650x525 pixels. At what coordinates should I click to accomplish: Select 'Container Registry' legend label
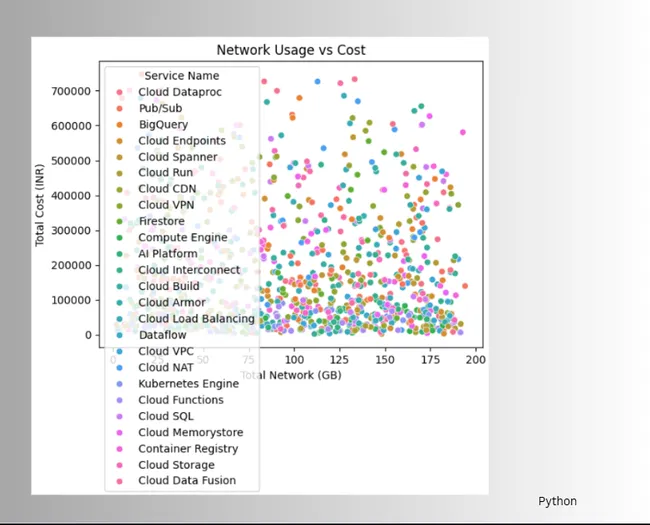[x=188, y=449]
